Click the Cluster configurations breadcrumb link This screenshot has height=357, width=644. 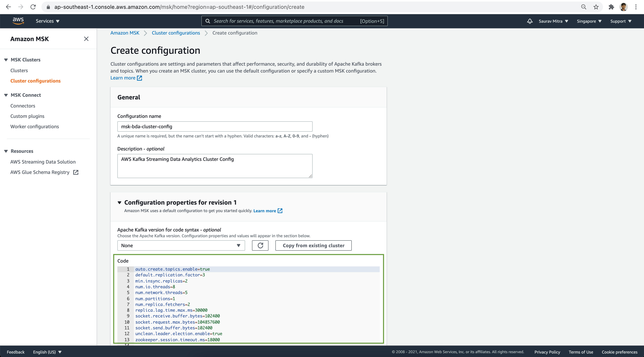(176, 33)
